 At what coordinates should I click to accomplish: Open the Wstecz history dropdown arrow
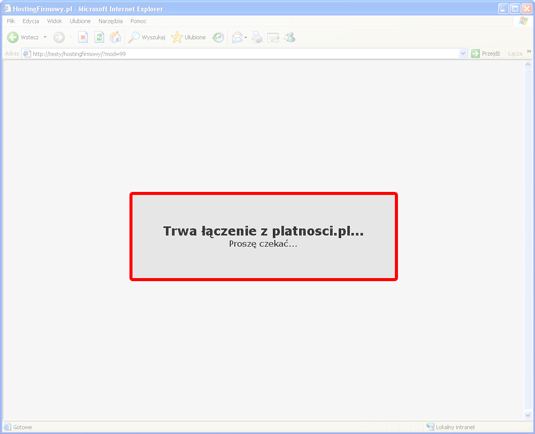[45, 37]
